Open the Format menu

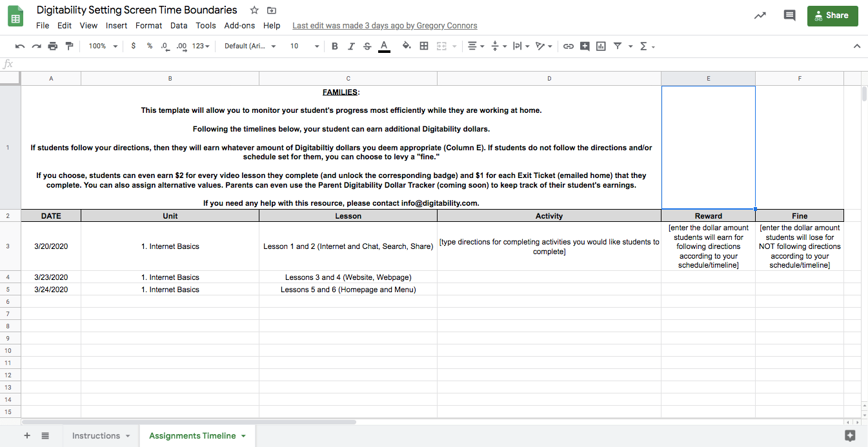(149, 26)
